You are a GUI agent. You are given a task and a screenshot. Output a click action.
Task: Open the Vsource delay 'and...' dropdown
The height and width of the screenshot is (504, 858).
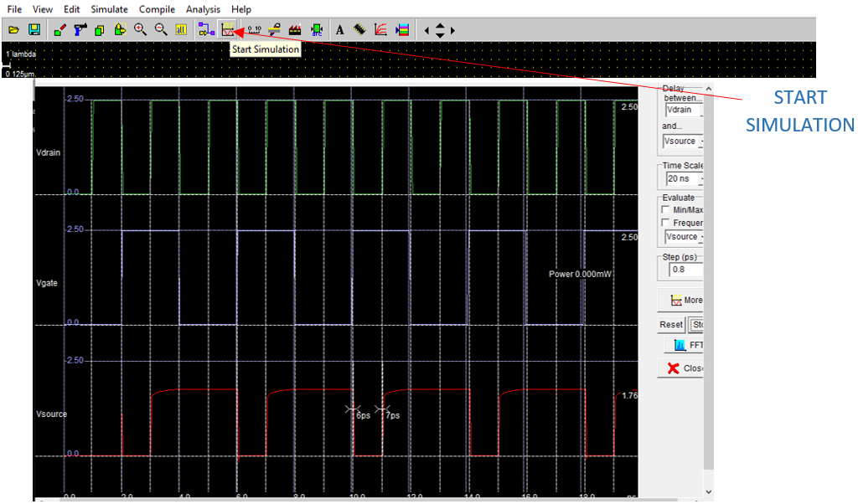[683, 141]
